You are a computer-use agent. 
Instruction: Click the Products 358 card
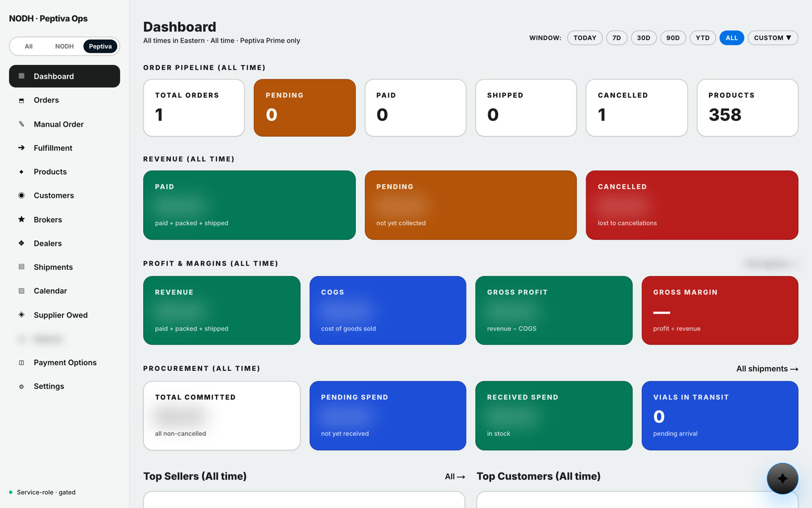pos(748,108)
